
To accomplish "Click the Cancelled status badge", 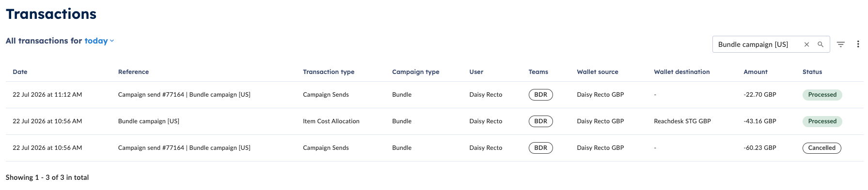I will point(821,148).
